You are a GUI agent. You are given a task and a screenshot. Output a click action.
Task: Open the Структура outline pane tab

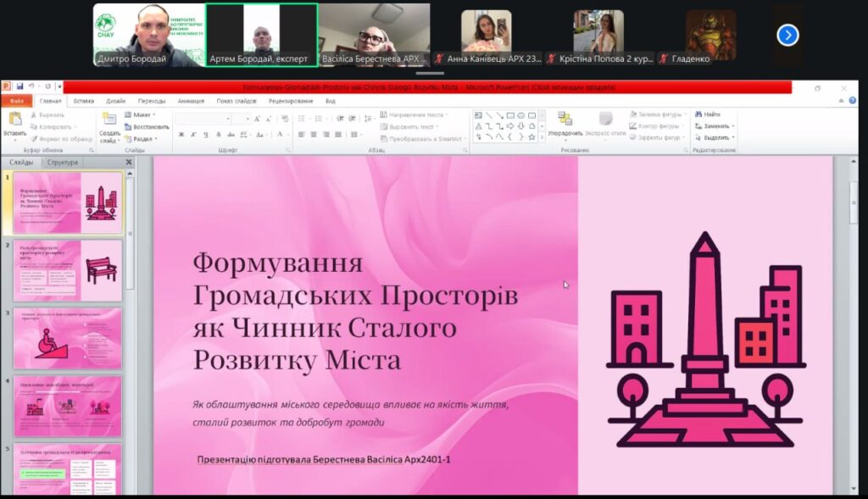pyautogui.click(x=63, y=163)
